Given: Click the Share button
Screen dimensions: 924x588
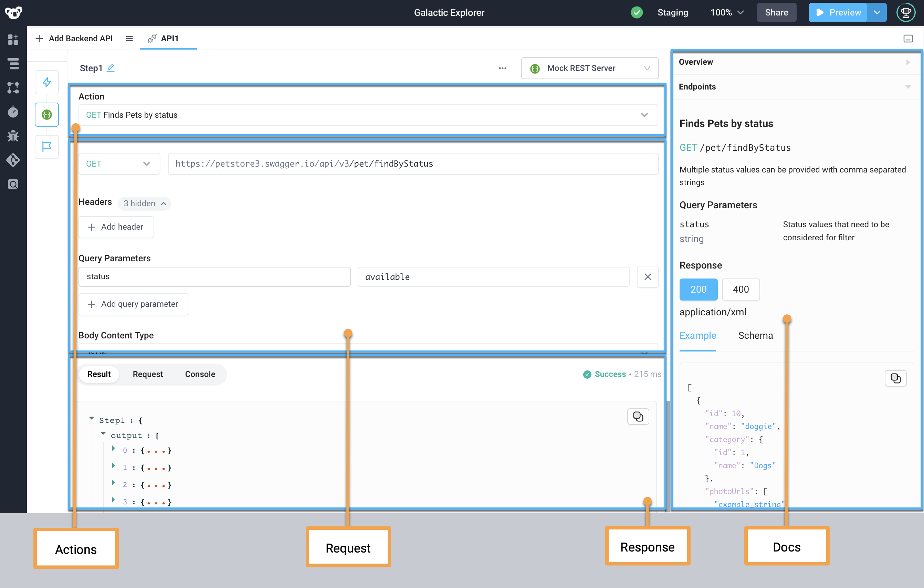Looking at the screenshot, I should pos(776,12).
